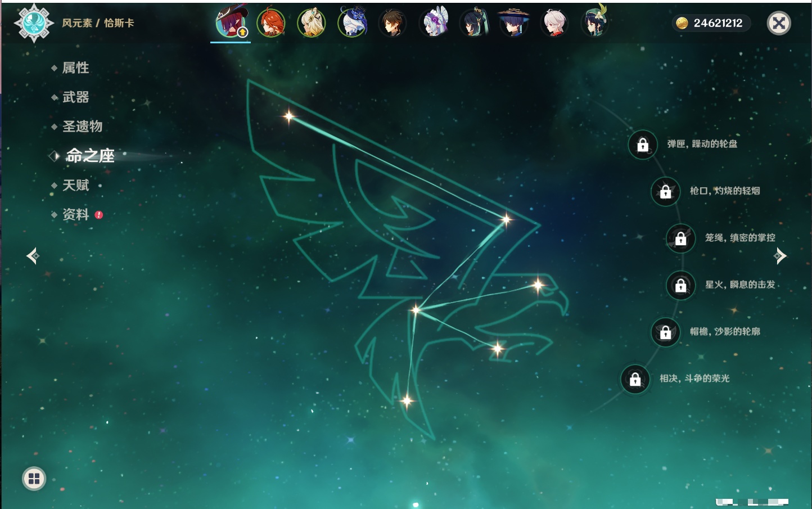
Task: Open locked constellation 枪口, 灼烧的轻烟
Action: (666, 191)
